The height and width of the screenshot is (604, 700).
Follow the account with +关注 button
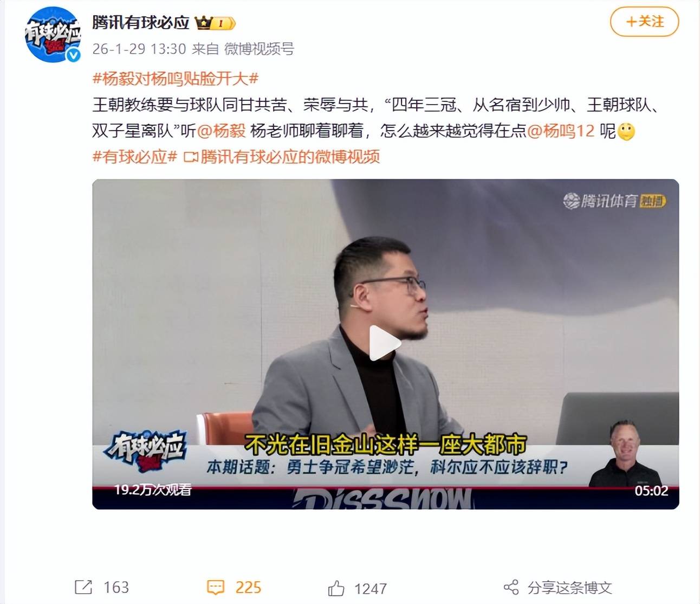coord(644,22)
